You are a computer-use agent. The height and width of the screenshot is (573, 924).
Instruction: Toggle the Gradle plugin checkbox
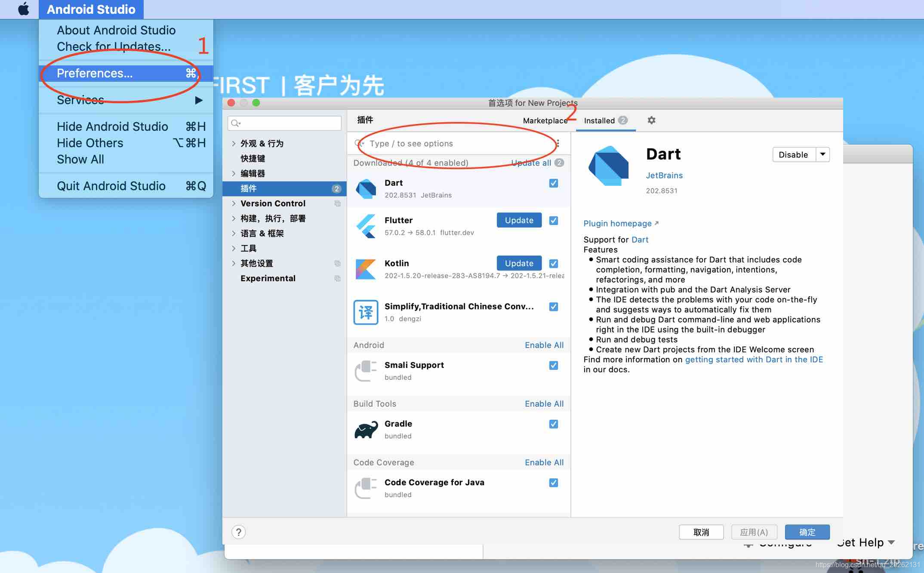554,424
